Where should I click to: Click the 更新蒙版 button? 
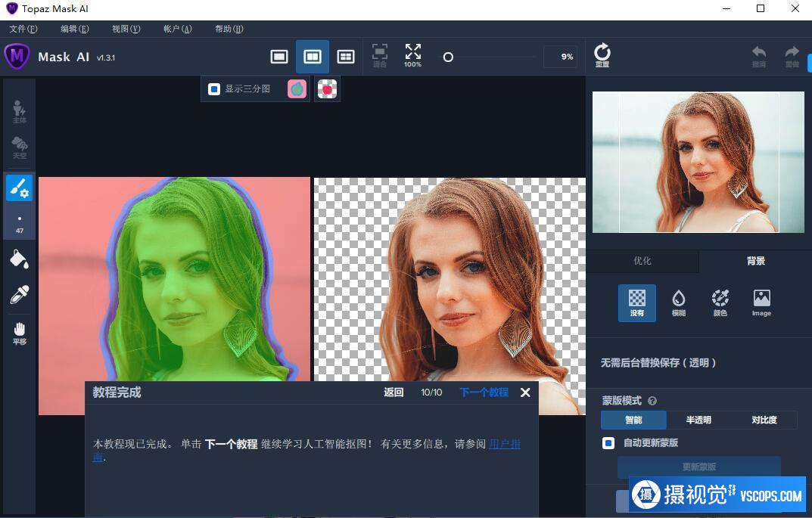(x=698, y=467)
